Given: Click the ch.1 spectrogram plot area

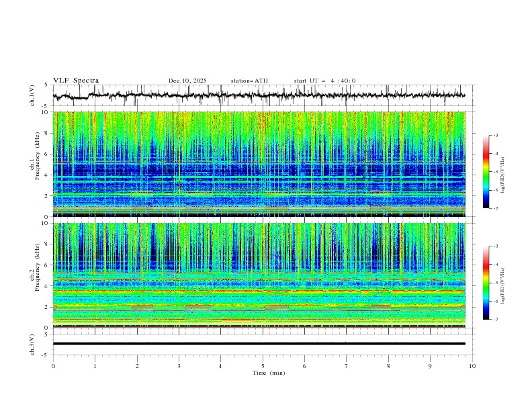Looking at the screenshot, I should 259,164.
